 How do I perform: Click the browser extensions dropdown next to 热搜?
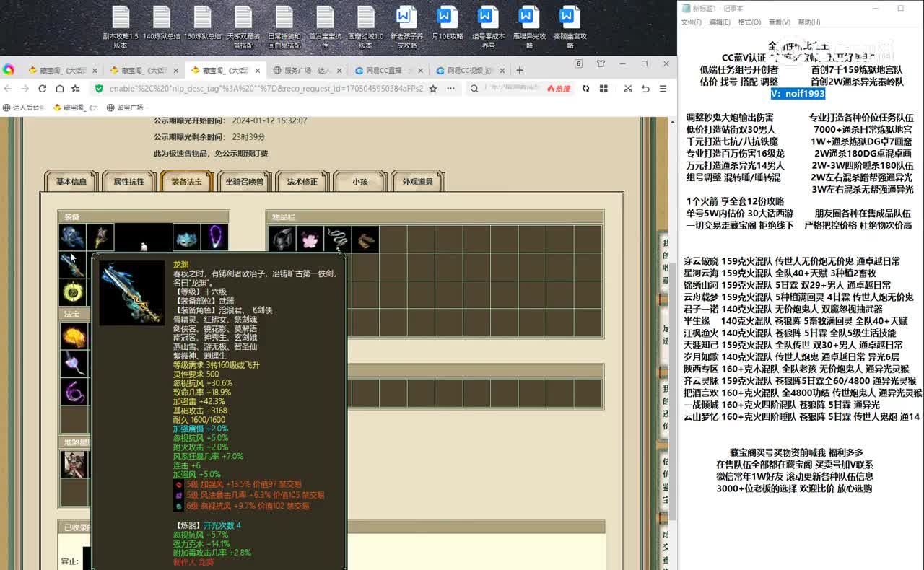point(603,89)
